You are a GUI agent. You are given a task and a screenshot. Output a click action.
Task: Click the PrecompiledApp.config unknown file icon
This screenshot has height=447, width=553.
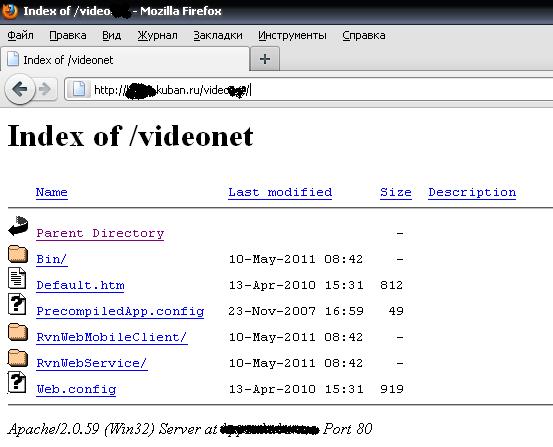tap(17, 304)
